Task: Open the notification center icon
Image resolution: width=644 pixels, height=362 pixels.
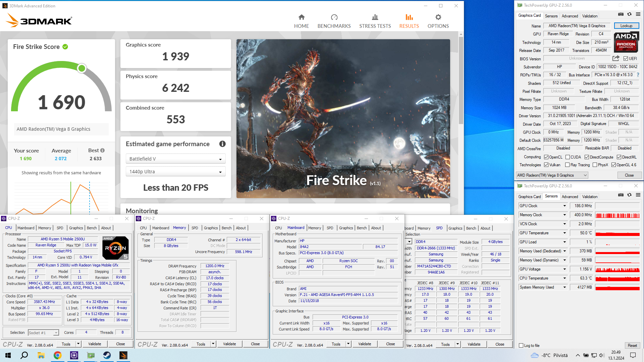Action: point(633,355)
